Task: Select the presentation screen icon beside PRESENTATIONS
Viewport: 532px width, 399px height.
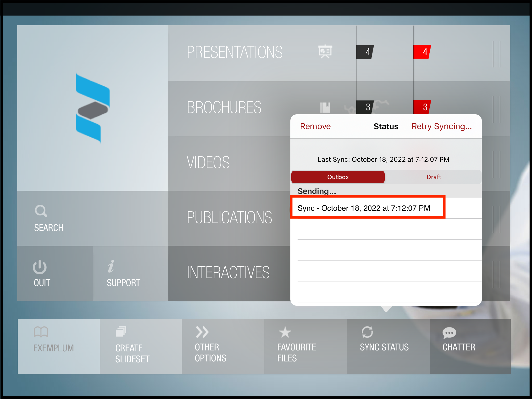Action: (x=325, y=51)
